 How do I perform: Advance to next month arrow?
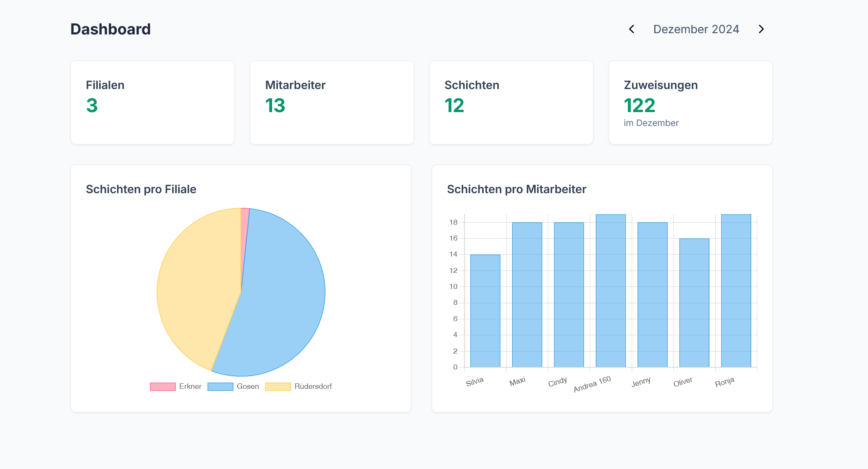[x=761, y=29]
